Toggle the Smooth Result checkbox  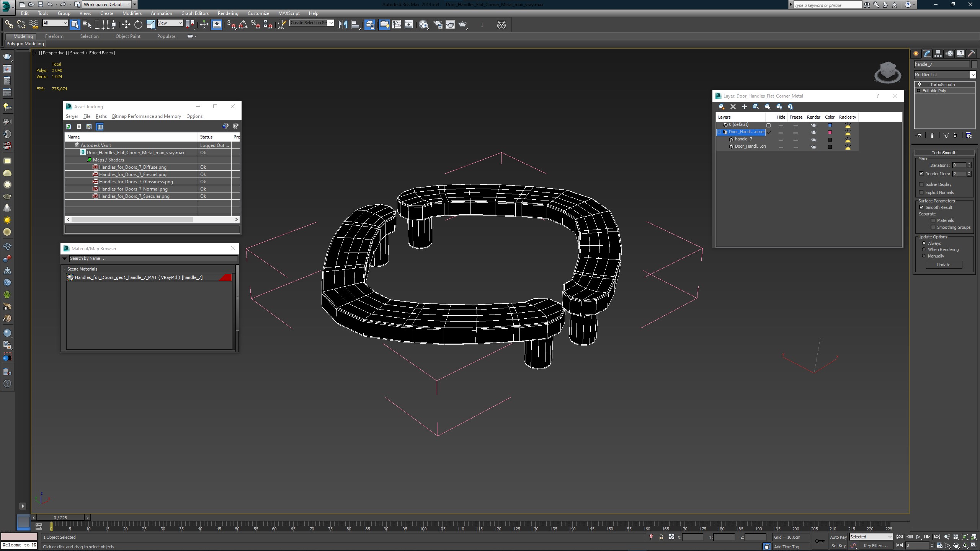pyautogui.click(x=921, y=207)
